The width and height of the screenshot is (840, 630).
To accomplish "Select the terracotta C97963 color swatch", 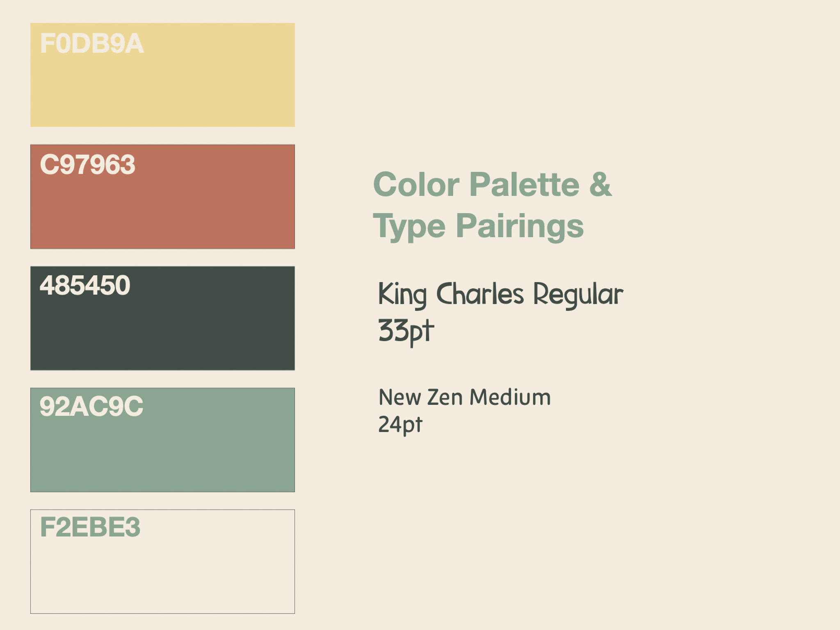I will click(162, 196).
